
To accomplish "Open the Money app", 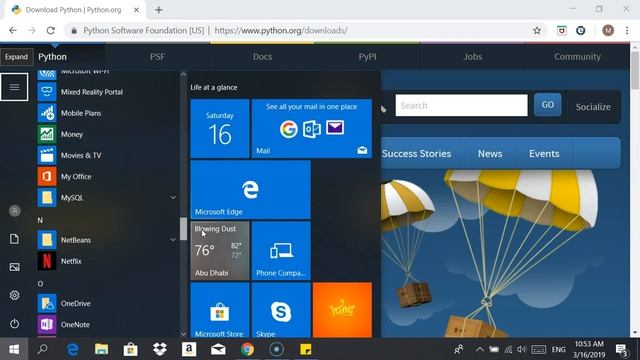I will 72,134.
